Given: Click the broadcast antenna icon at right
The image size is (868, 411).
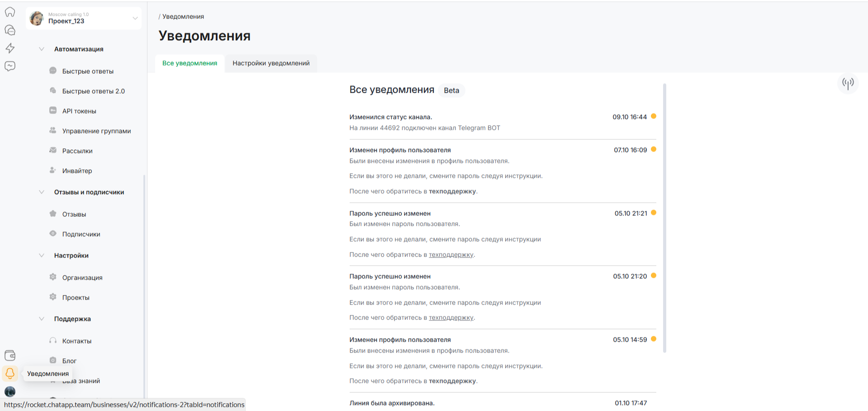Looking at the screenshot, I should click(848, 83).
